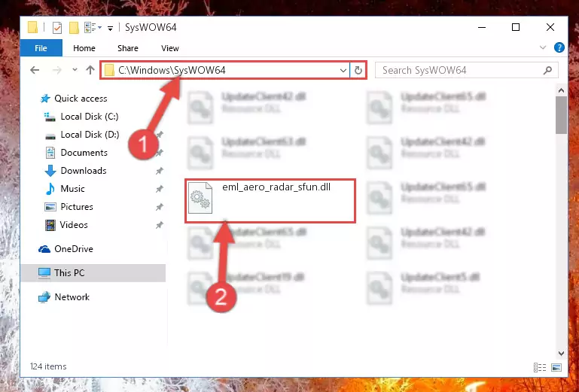Click the New folder icon in title bar
The width and height of the screenshot is (579, 392).
[75, 28]
